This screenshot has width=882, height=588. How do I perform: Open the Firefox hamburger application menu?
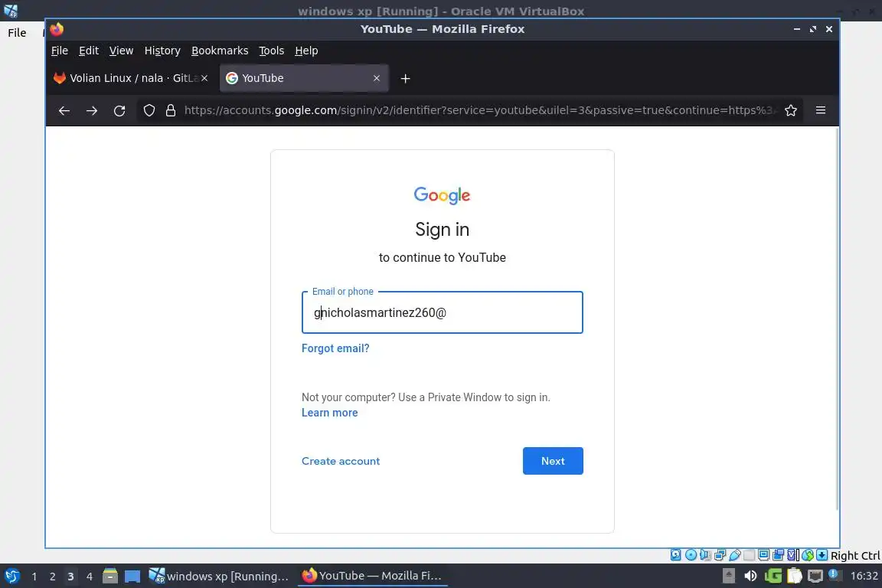(821, 110)
